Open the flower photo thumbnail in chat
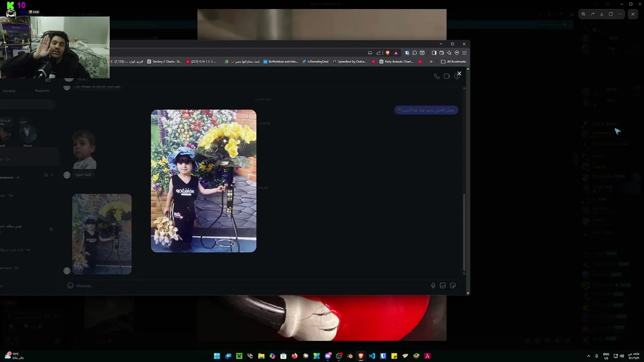Screen dimensions: 644x362 pos(102,234)
